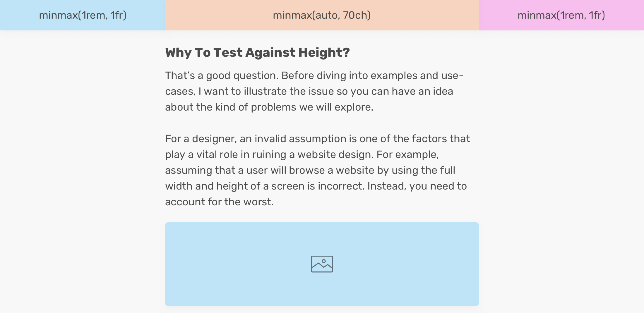This screenshot has width=644, height=313.
Task: Click the blue left minmax(1rem, 1fr) column header
Action: (83, 15)
